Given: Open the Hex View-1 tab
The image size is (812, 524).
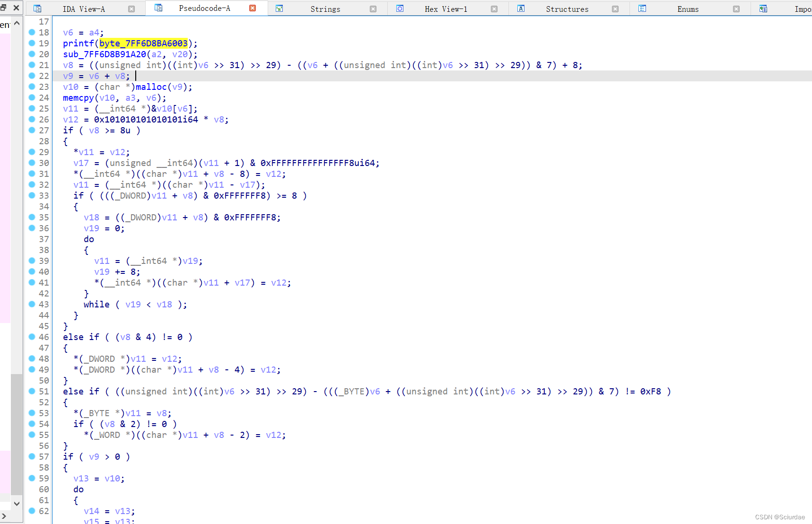Looking at the screenshot, I should (x=446, y=9).
